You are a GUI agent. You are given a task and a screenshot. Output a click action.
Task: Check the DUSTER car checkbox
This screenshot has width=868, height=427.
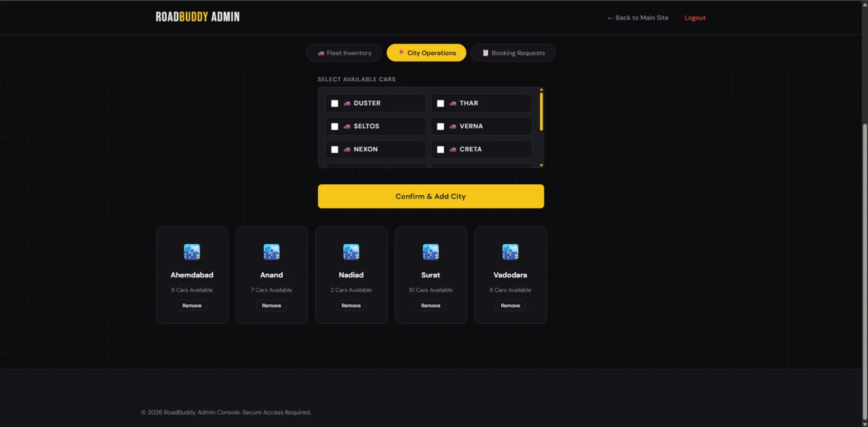[x=335, y=104]
